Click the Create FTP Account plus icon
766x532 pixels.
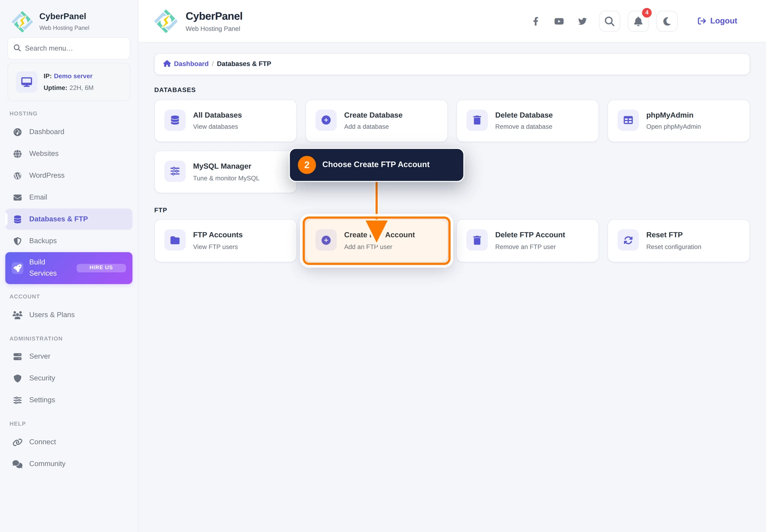(326, 240)
